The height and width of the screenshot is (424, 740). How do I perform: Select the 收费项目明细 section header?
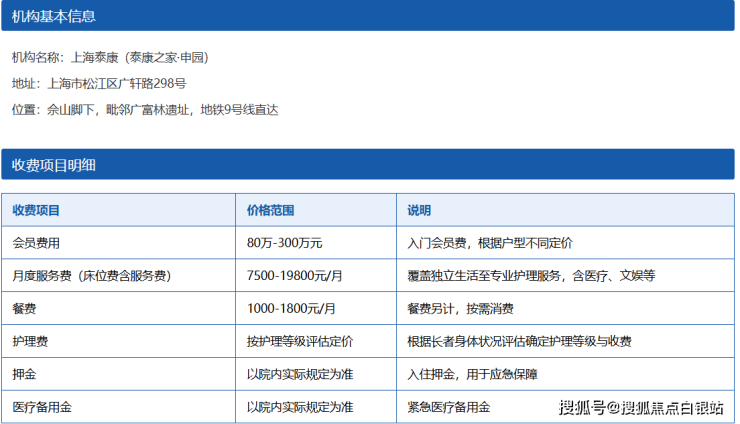(x=368, y=165)
